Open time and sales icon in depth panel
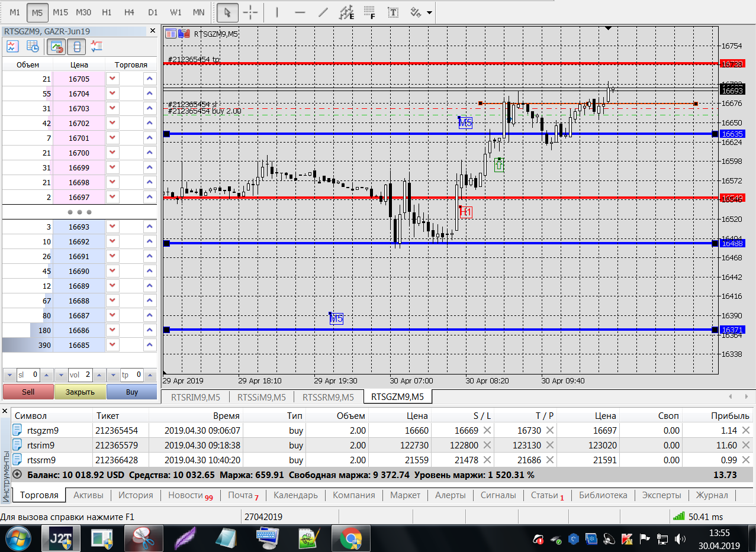Screen dimensions: 756x552 (x=33, y=46)
